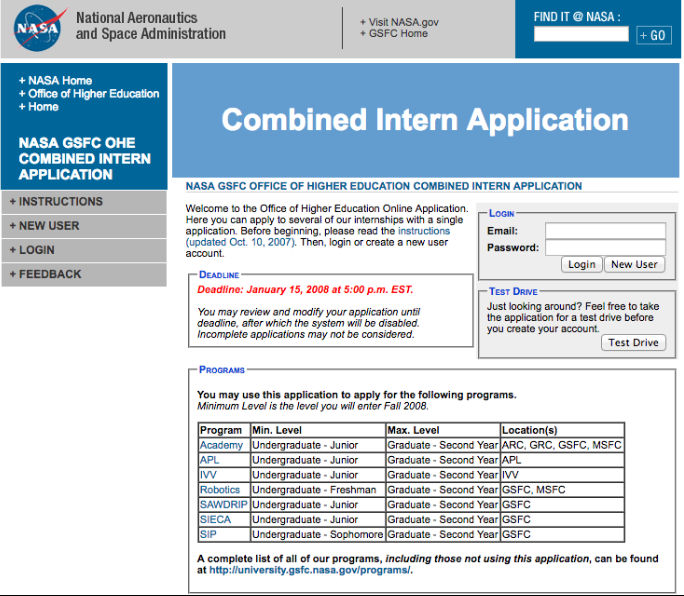Select the Undergraduate - Sophomore cell

[318, 534]
